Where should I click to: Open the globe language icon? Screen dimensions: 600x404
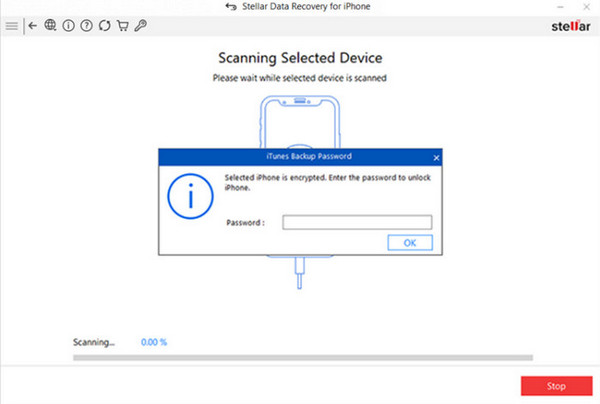click(50, 25)
